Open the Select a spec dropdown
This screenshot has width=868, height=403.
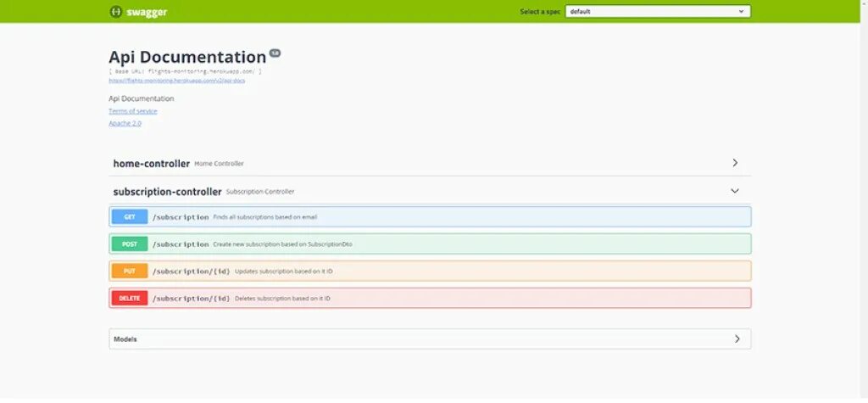pos(658,12)
